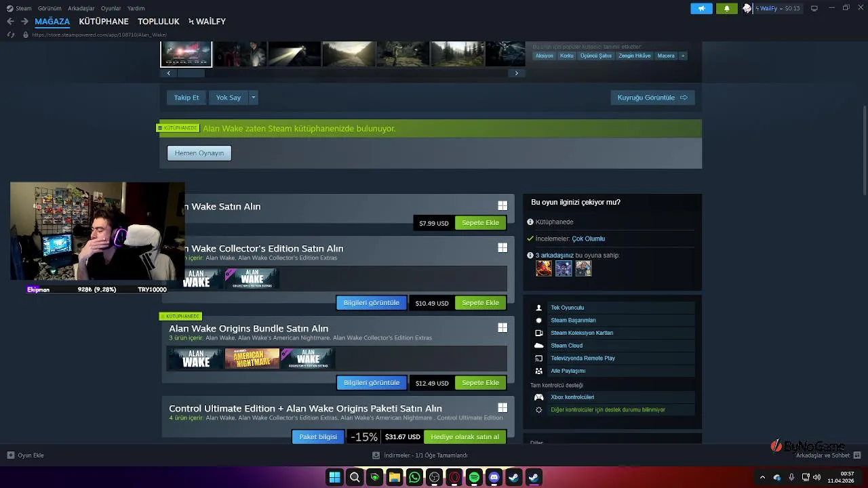868x488 pixels.
Task: Switch to the TOPLULUK tab
Action: click(159, 21)
